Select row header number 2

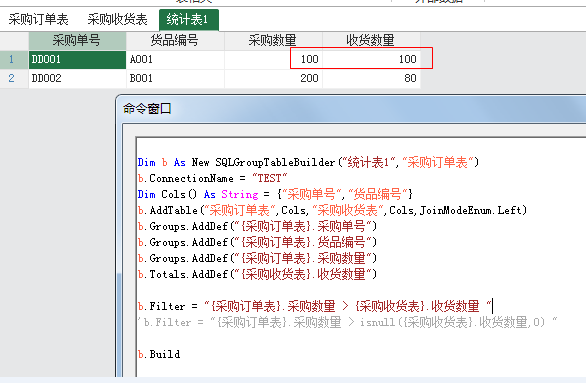point(14,78)
